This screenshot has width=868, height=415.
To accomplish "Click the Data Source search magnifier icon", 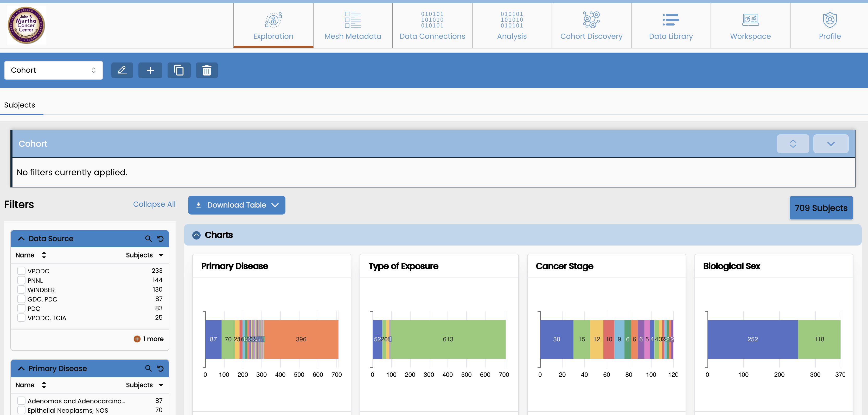I will (x=148, y=239).
